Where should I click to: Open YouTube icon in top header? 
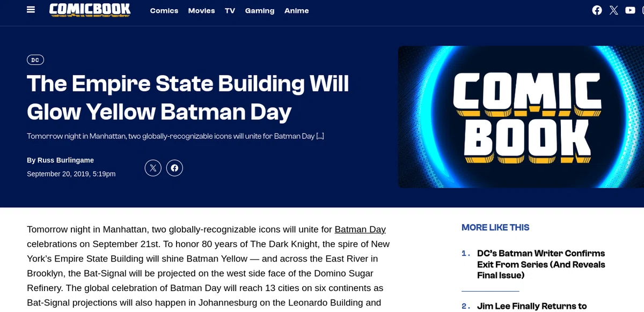coord(631,10)
